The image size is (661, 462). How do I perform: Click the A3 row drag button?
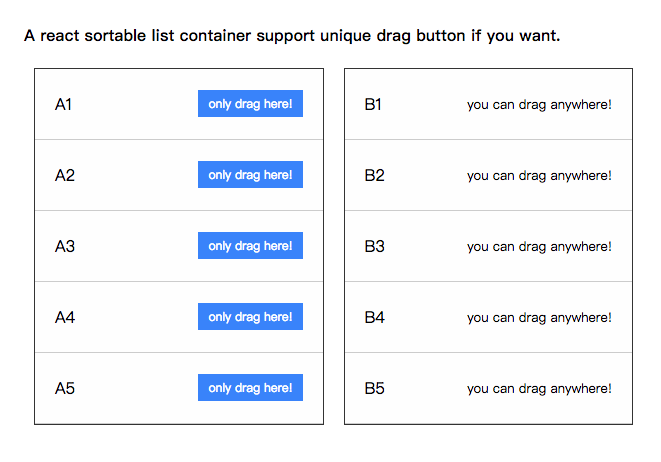[250, 246]
